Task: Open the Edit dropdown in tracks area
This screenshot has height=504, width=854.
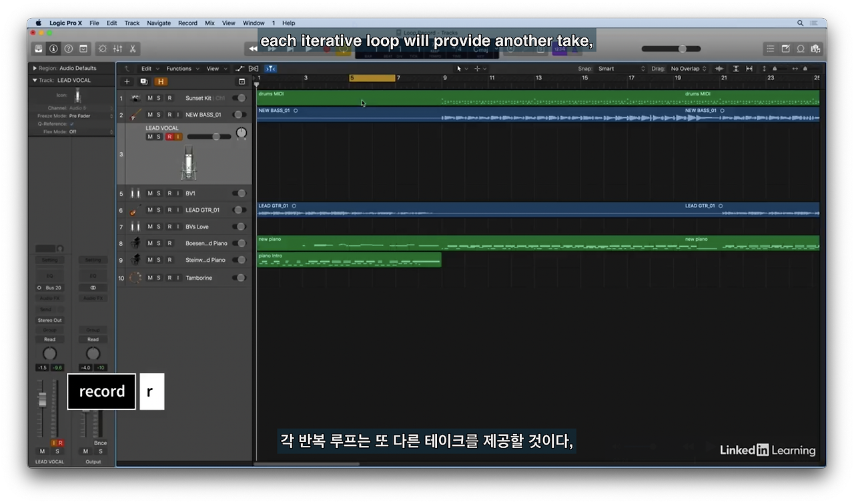Action: click(x=149, y=69)
